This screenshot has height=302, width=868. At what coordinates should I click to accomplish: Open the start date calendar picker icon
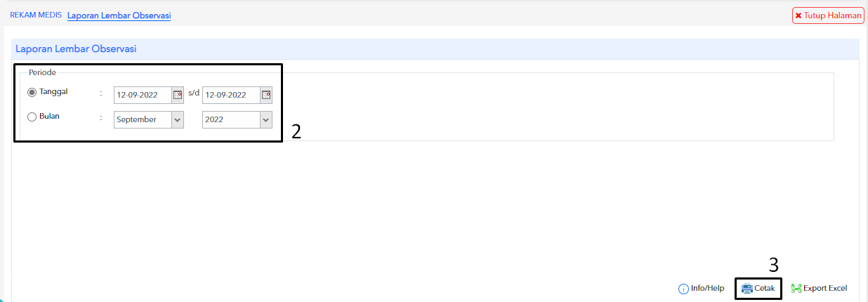[178, 95]
